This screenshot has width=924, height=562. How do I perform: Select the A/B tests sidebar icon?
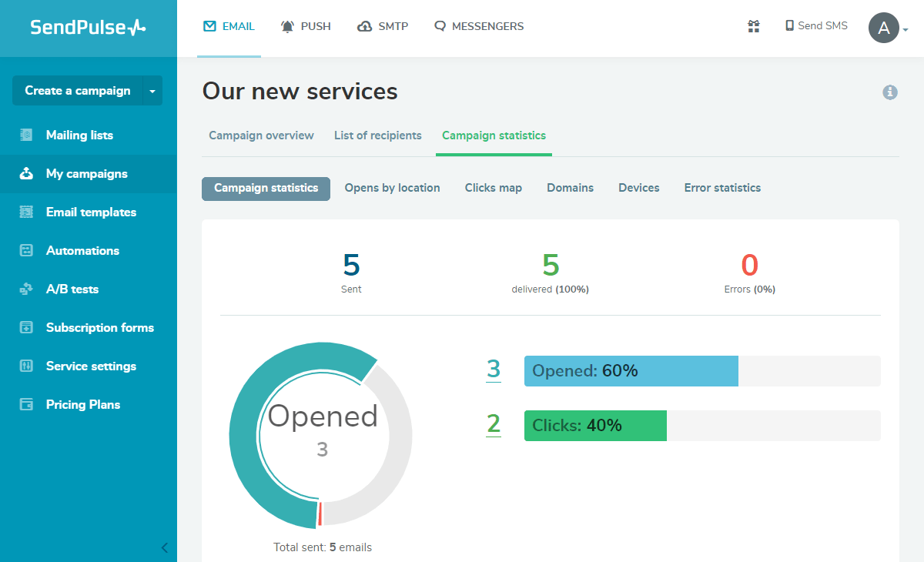[26, 289]
